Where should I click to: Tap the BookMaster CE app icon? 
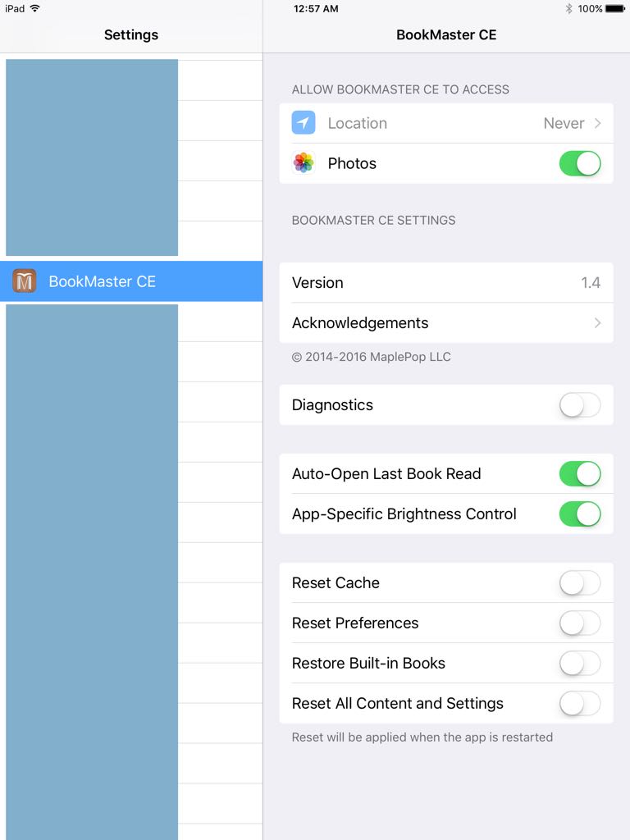click(24, 281)
